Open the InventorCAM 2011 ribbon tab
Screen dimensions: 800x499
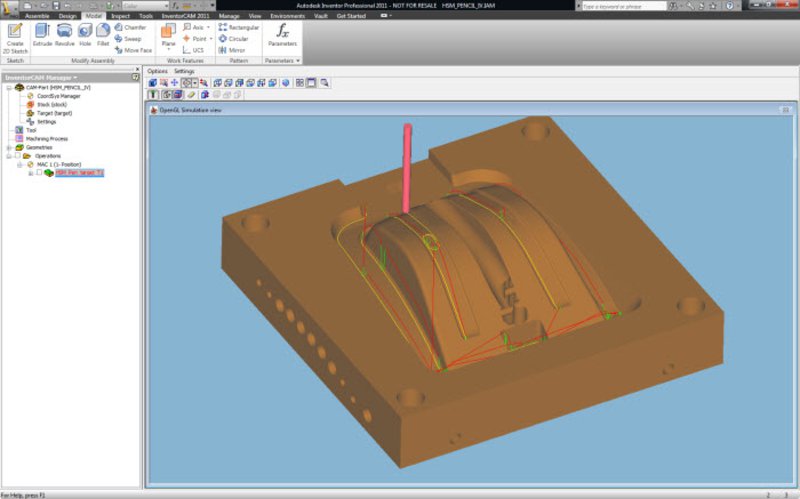coord(187,16)
